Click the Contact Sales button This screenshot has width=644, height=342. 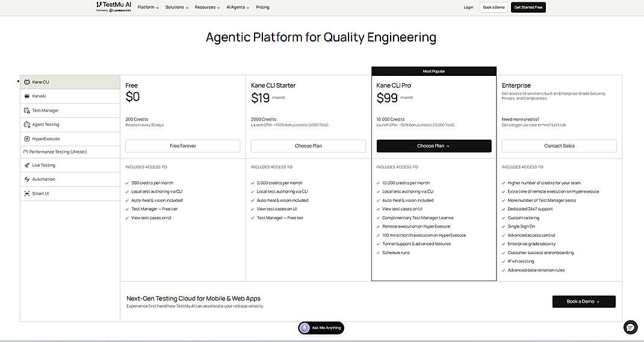559,146
